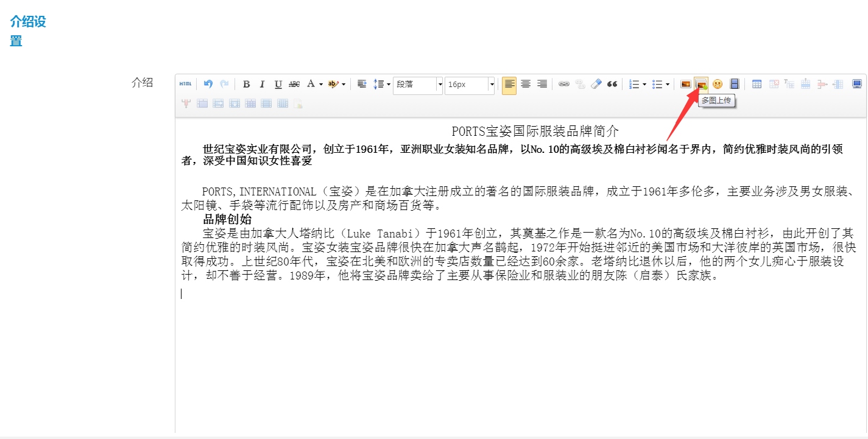Toggle fullscreen editor mode
This screenshot has width=868, height=439.
[x=857, y=84]
